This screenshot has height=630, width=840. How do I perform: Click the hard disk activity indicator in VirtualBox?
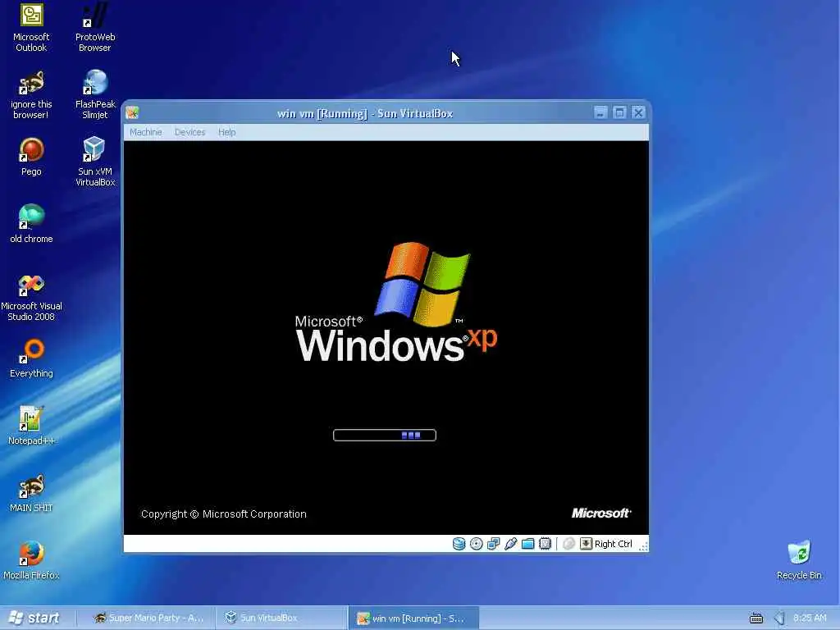[x=459, y=544]
